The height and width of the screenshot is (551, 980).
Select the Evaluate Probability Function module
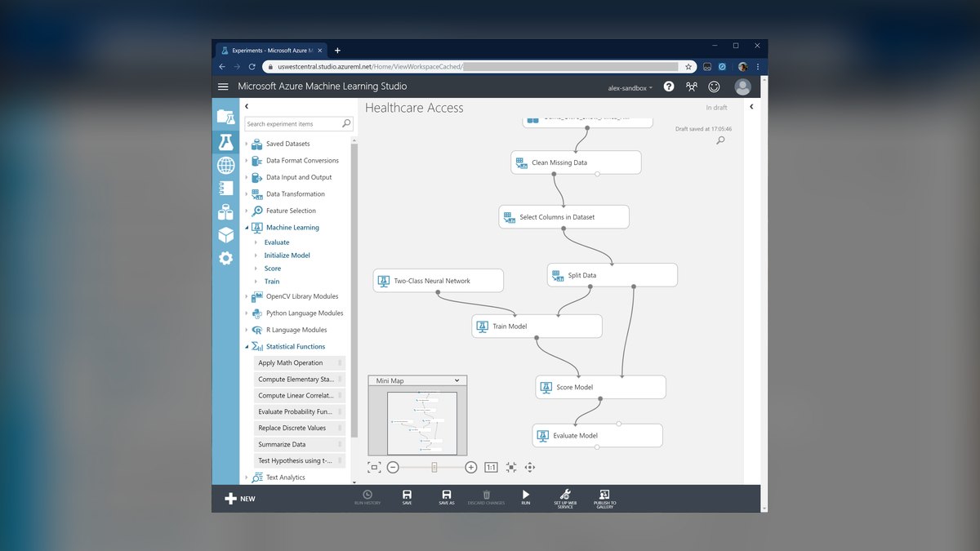pyautogui.click(x=300, y=412)
